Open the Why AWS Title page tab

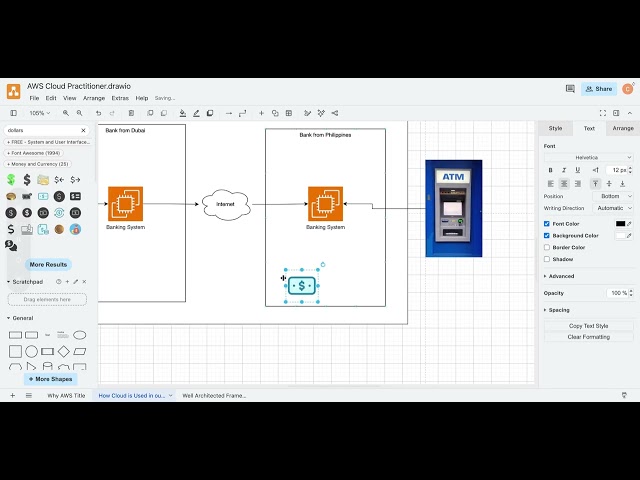[66, 396]
